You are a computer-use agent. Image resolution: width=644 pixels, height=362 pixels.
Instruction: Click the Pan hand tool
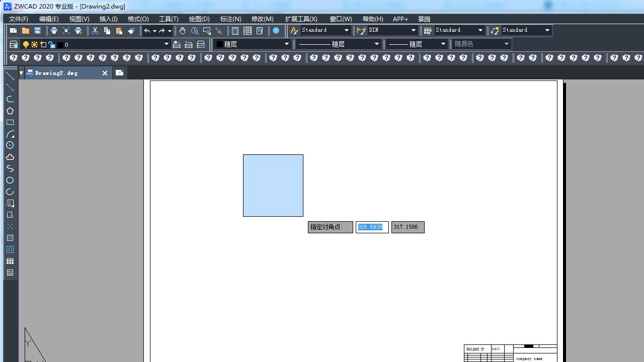(x=182, y=31)
